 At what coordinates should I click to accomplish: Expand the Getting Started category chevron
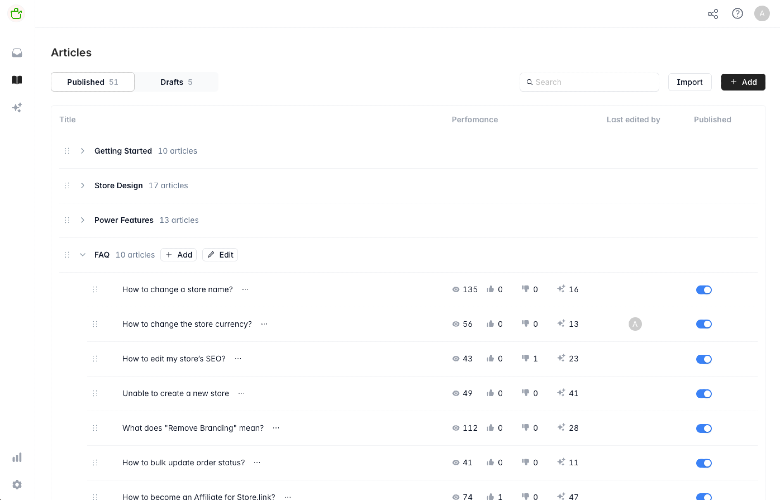coord(83,151)
